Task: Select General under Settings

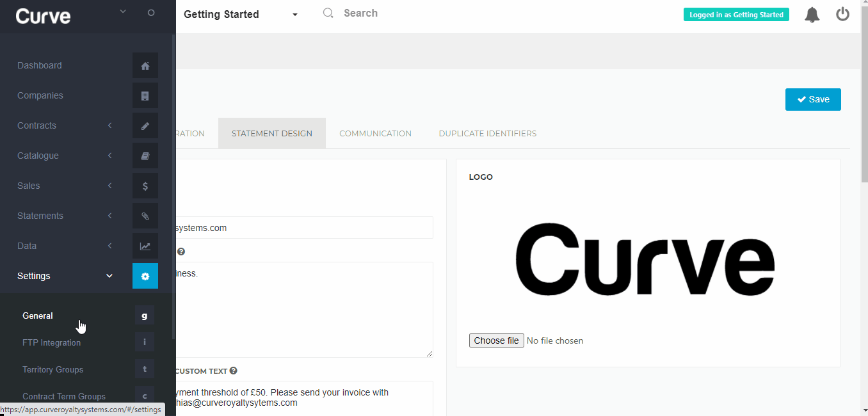Action: pyautogui.click(x=38, y=316)
